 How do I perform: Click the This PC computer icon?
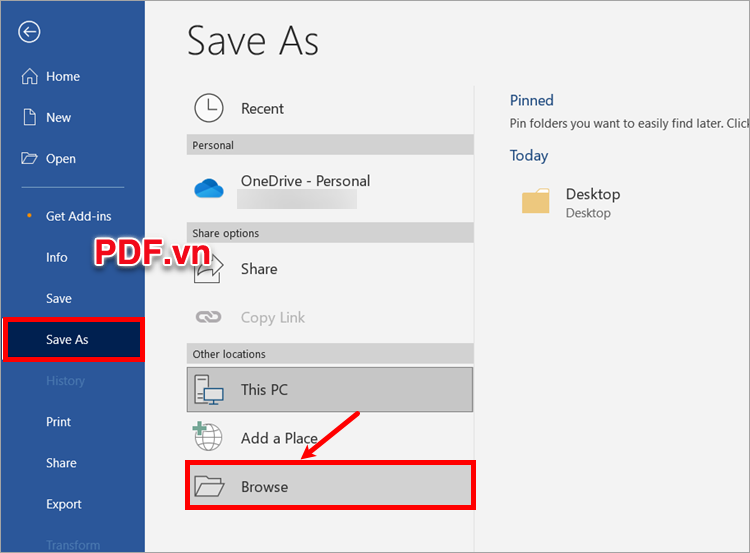click(x=209, y=390)
